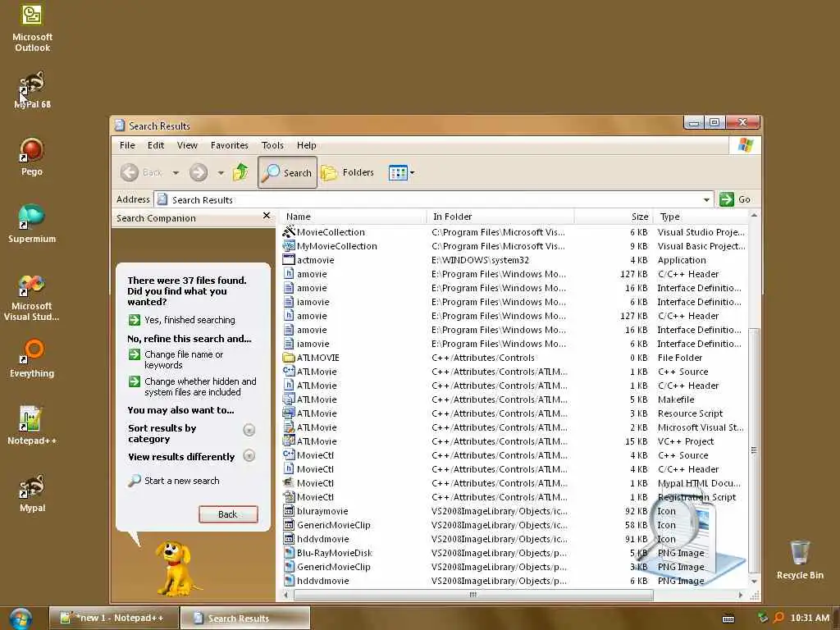The height and width of the screenshot is (630, 840).
Task: Select the Supermium desktop icon
Action: 32,223
